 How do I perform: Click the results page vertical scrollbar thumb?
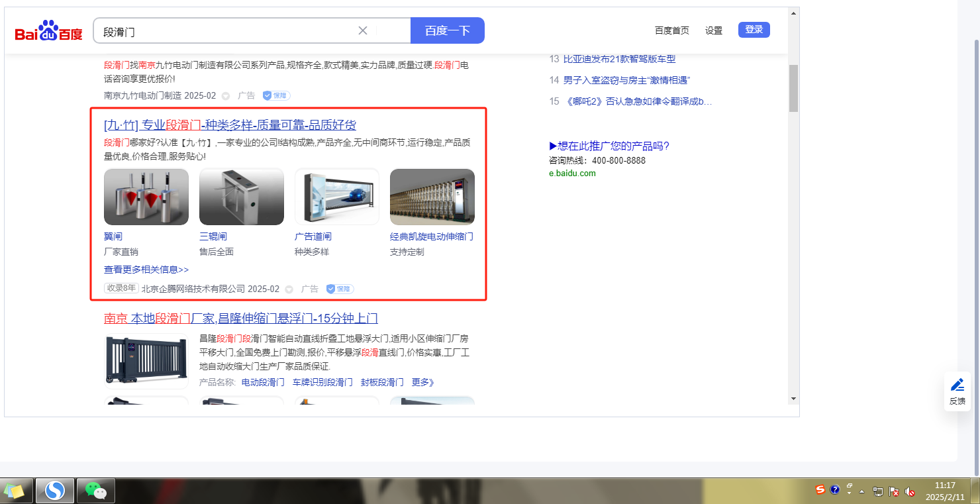click(794, 89)
